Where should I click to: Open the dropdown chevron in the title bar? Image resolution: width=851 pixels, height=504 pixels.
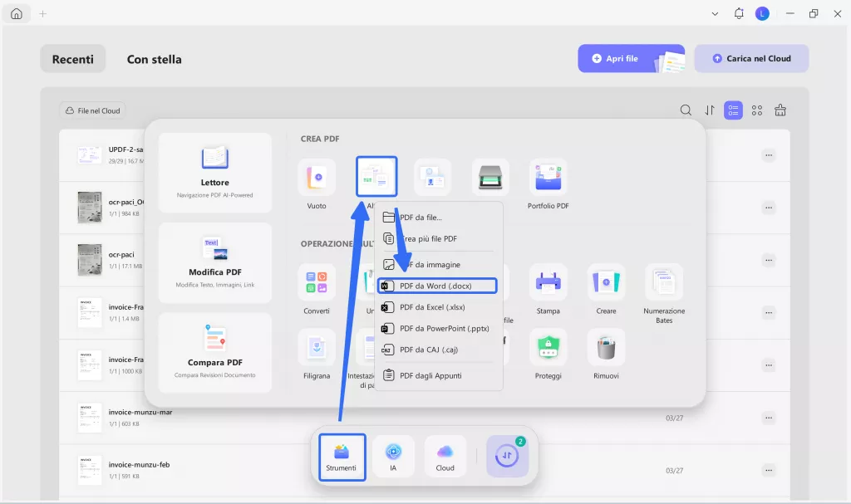[x=715, y=14]
